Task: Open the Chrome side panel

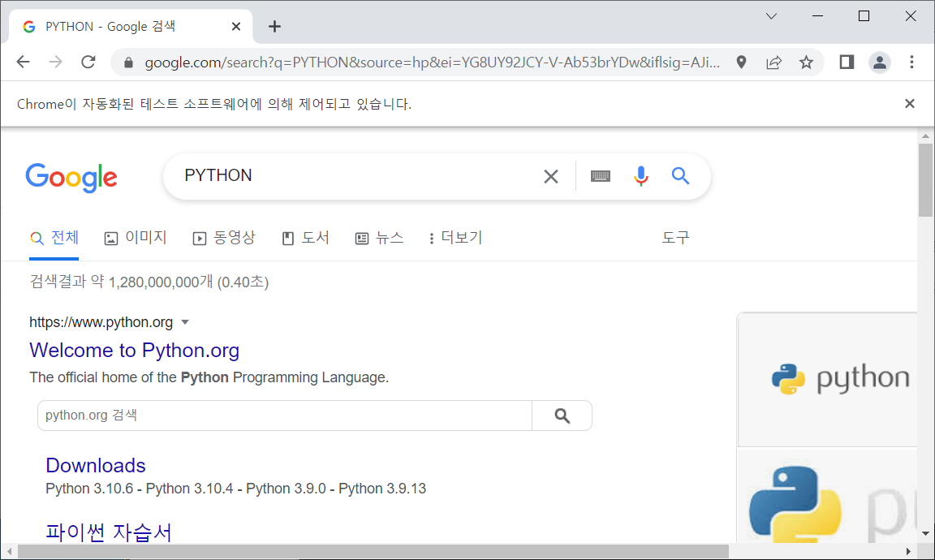Action: click(x=847, y=62)
